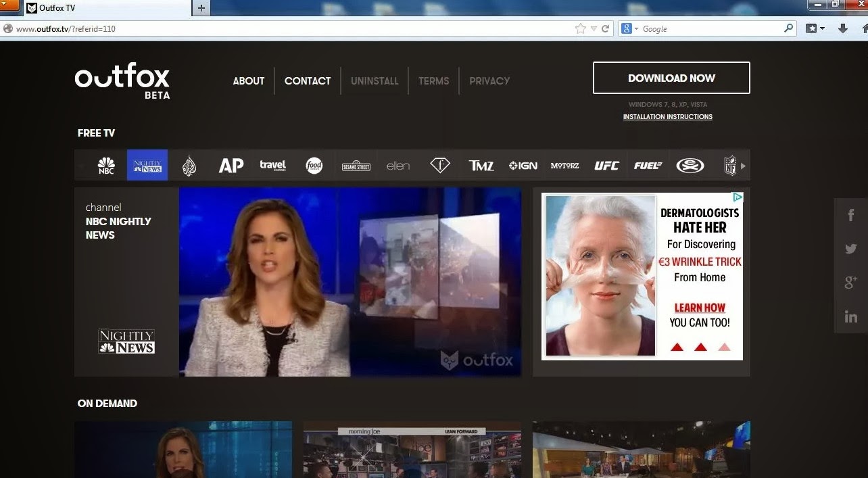This screenshot has width=868, height=478.
Task: Pick the Ellen channel logo
Action: [x=398, y=166]
